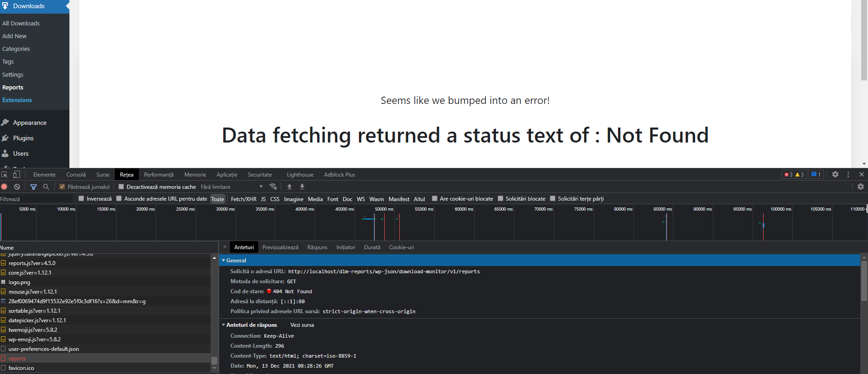The width and height of the screenshot is (868, 374).
Task: Switch to the Consolă tab
Action: coord(76,174)
